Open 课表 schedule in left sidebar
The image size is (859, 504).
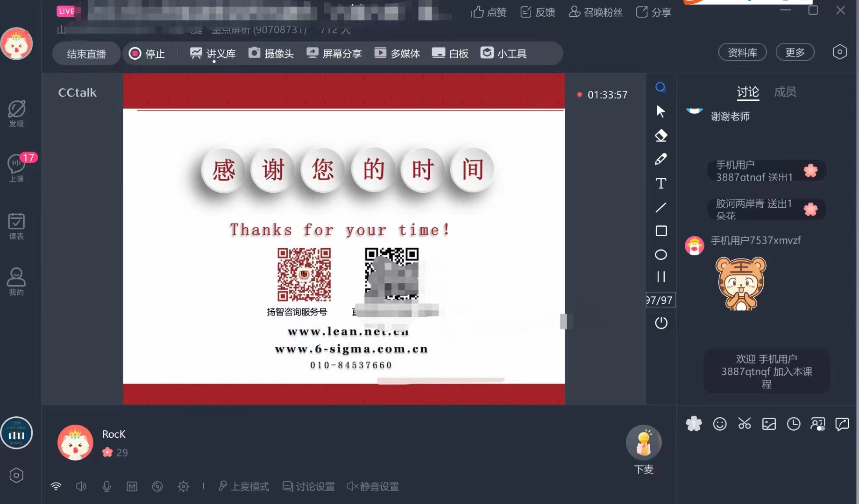coord(16,226)
